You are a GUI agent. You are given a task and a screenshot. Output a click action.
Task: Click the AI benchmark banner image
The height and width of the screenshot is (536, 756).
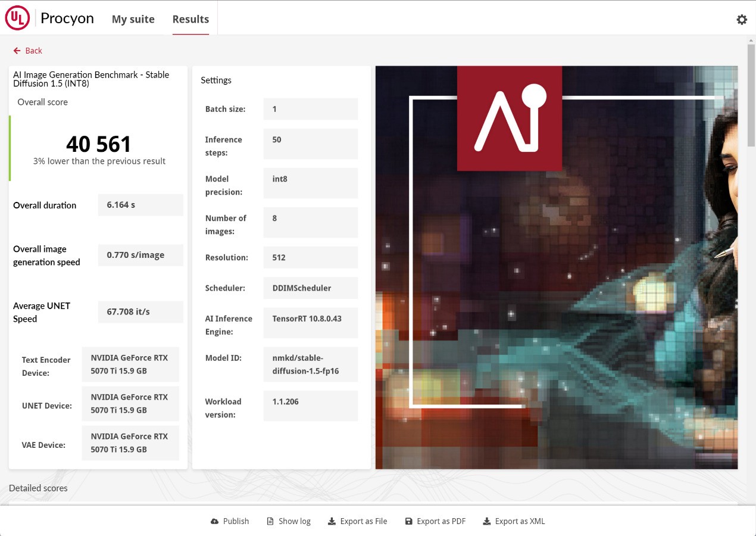point(556,267)
